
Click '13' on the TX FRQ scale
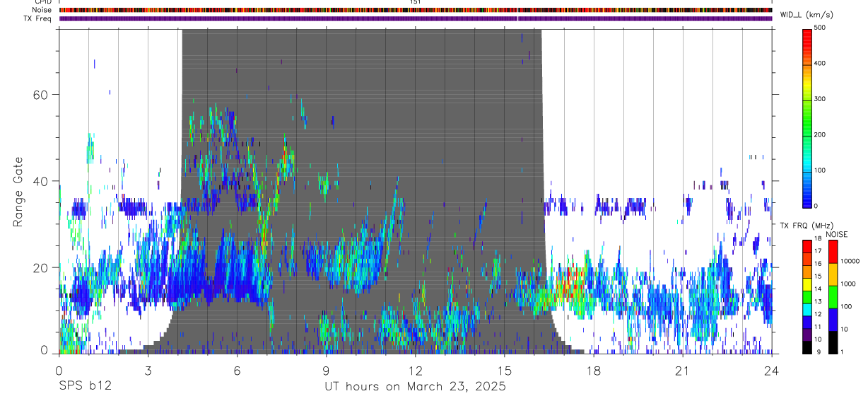(x=818, y=301)
